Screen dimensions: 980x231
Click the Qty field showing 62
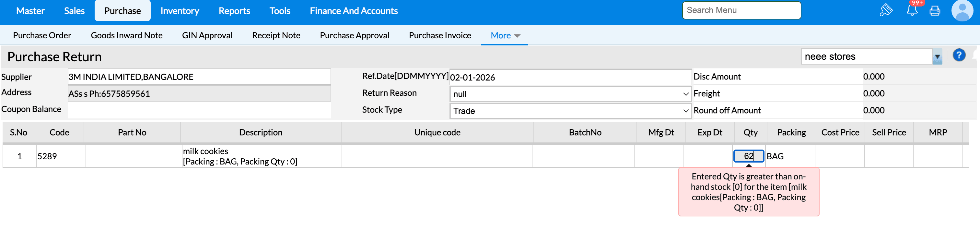[748, 156]
